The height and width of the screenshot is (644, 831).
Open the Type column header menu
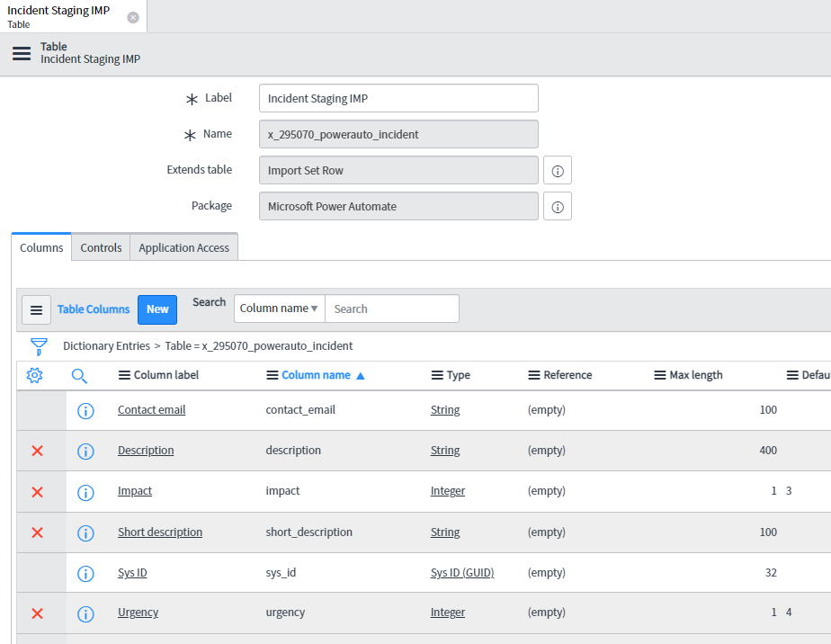(436, 375)
